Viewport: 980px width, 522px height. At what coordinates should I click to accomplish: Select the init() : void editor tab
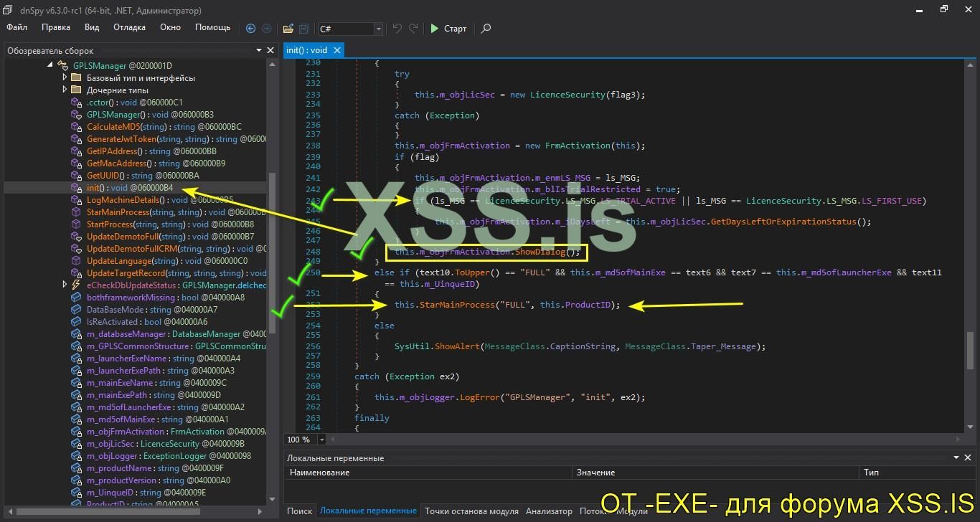307,50
